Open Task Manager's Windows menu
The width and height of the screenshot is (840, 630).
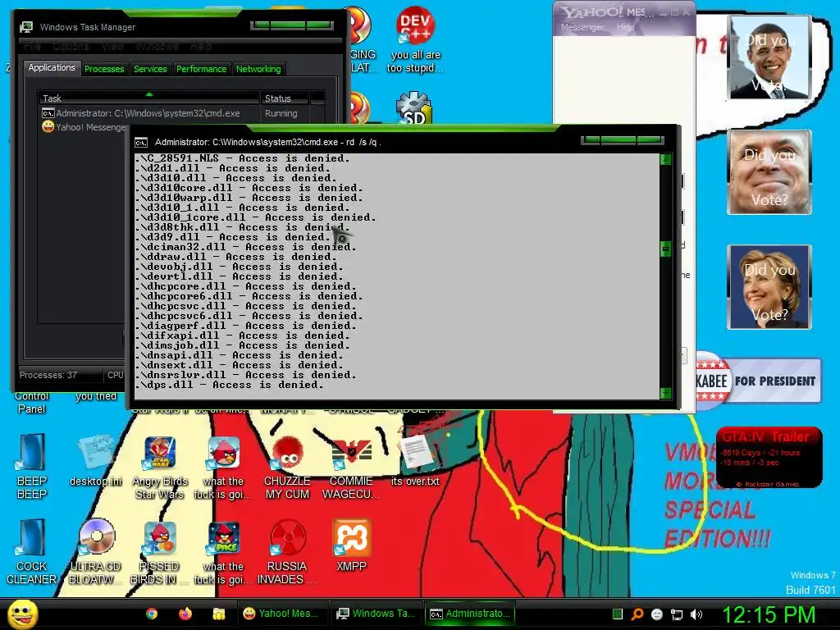coord(157,47)
